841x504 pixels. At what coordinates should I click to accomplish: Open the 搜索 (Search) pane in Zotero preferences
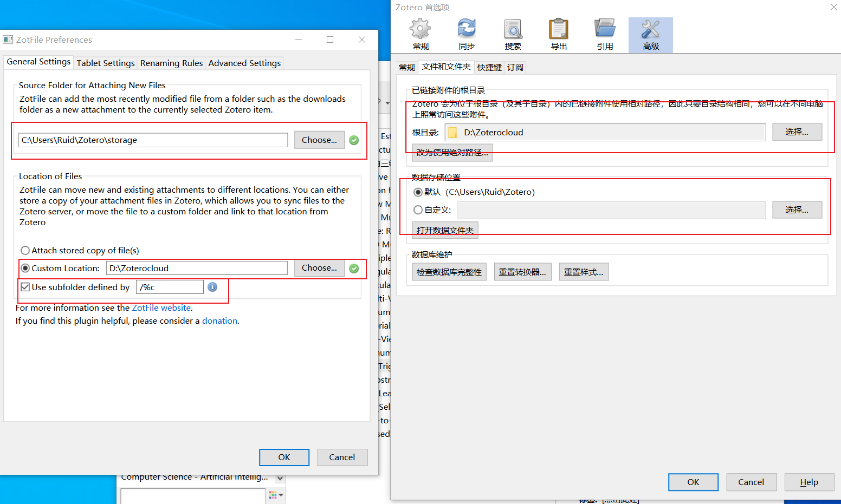click(513, 35)
